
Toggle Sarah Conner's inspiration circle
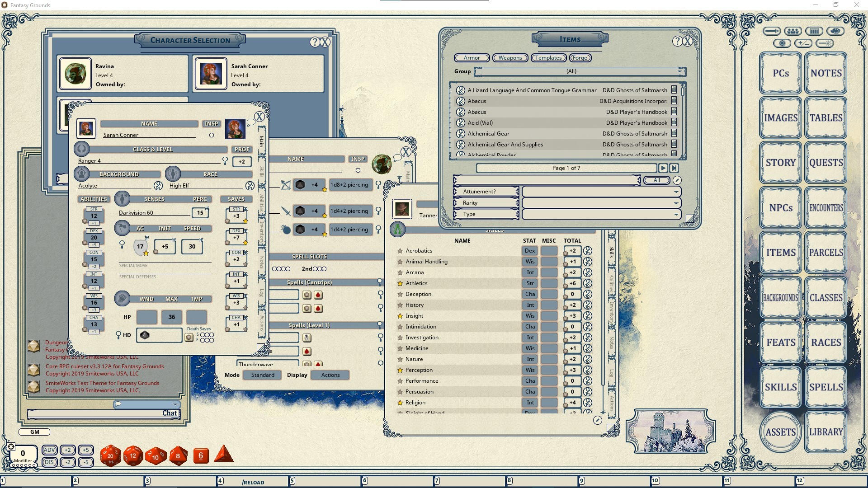(211, 134)
